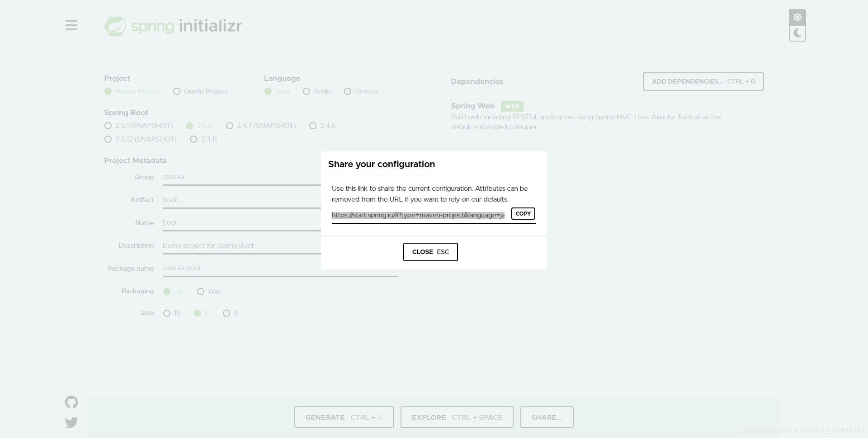The image size is (868, 438).
Task: Select Spring Boot 2.4.7 (SNAPSHOT)
Action: point(261,126)
